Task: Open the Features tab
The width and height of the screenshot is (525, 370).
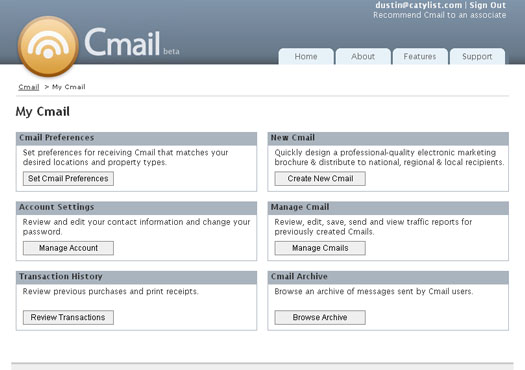Action: coord(420,56)
